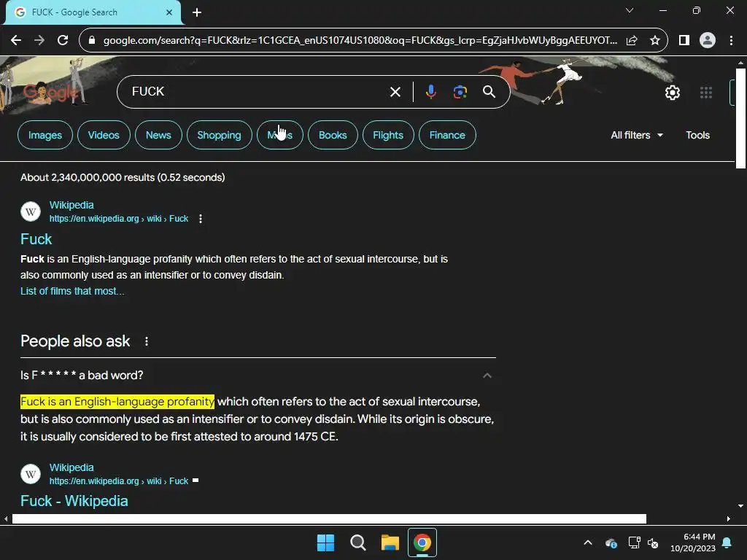Viewport: 747px width, 560px height.
Task: Click the magnifier search button
Action: [x=489, y=92]
